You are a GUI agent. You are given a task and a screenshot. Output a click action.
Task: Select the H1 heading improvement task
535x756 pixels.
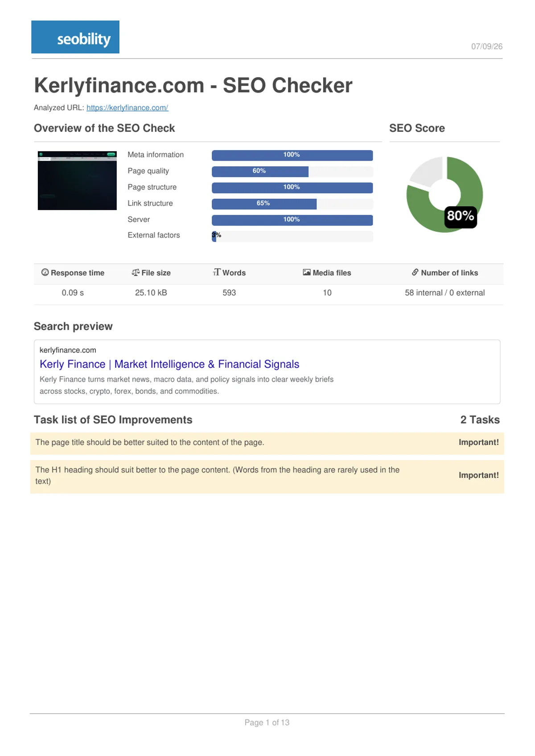click(267, 477)
